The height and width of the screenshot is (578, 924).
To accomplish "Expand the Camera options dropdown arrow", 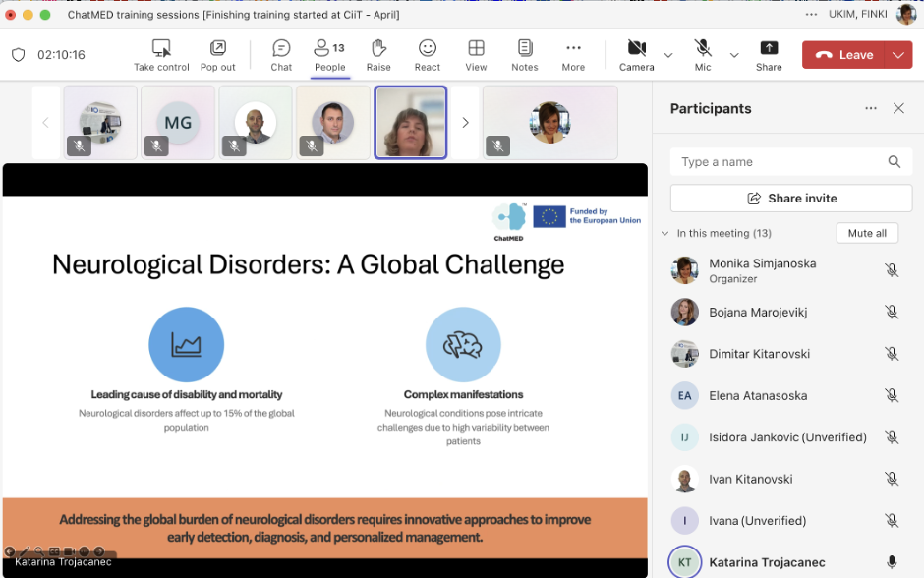I will [x=668, y=56].
